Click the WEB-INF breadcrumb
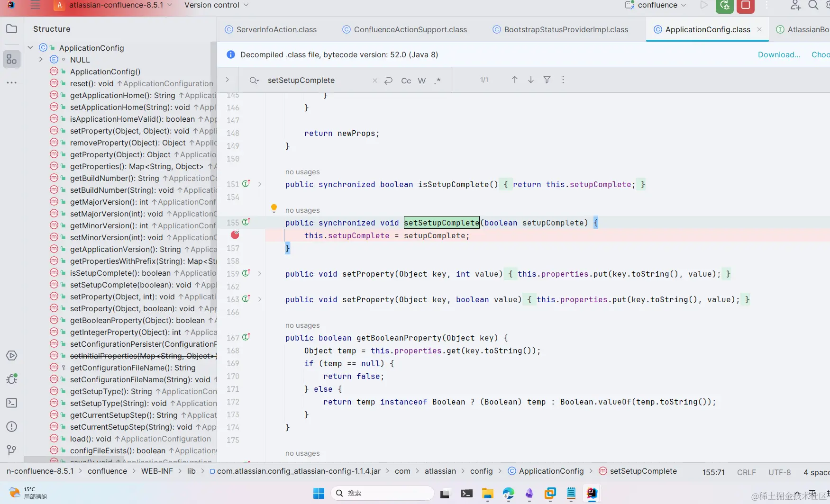Viewport: 830px width, 504px height. point(157,471)
